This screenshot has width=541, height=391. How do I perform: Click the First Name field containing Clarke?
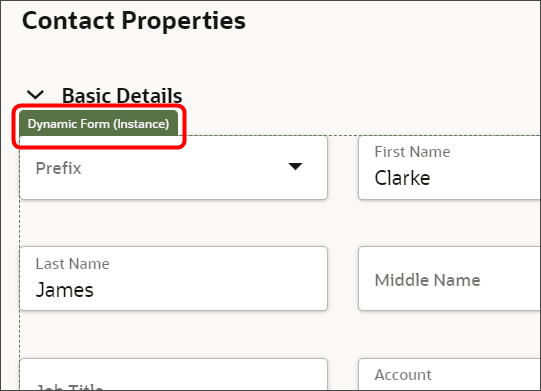pos(450,168)
